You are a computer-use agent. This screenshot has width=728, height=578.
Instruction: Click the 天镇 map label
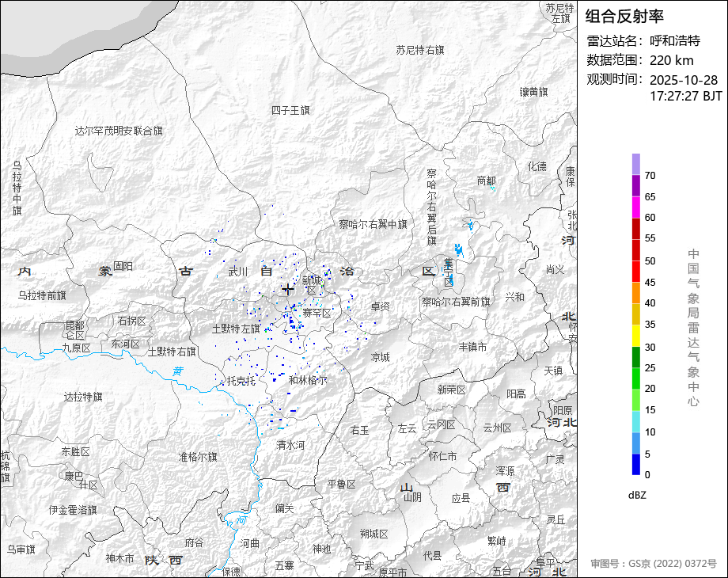point(553,371)
